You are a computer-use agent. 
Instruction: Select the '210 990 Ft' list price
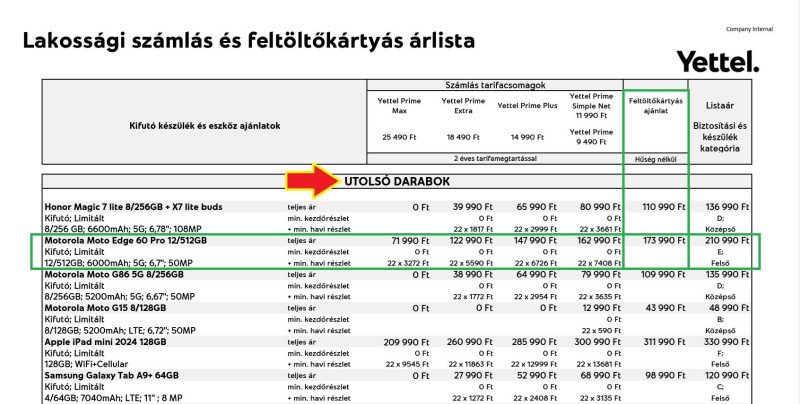point(728,240)
